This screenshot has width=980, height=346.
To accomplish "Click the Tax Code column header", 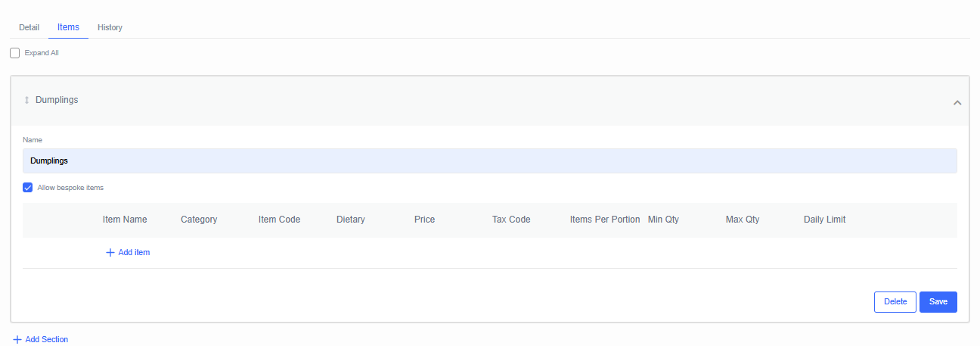I will 511,220.
